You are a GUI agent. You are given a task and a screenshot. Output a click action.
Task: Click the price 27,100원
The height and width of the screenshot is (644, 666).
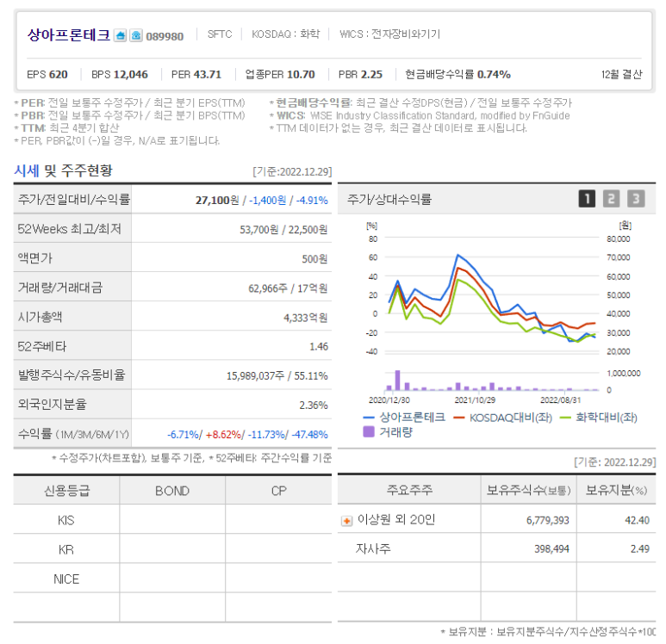click(217, 201)
